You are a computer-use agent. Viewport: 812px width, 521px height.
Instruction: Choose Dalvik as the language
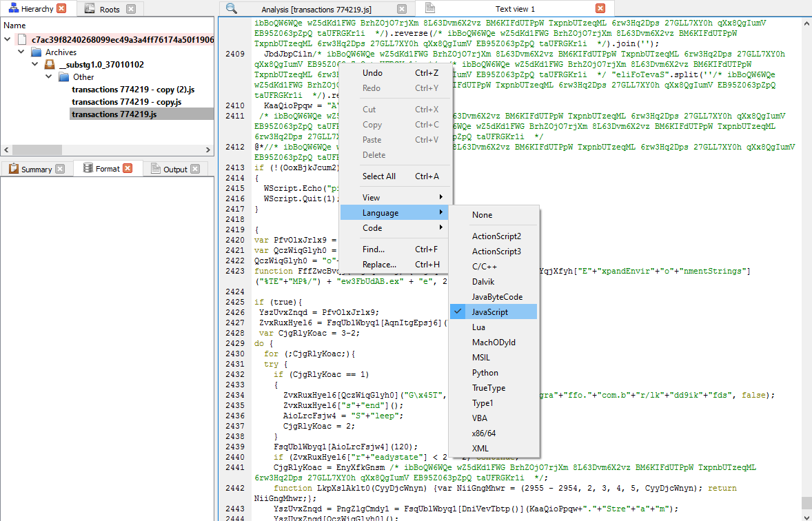pos(494,282)
